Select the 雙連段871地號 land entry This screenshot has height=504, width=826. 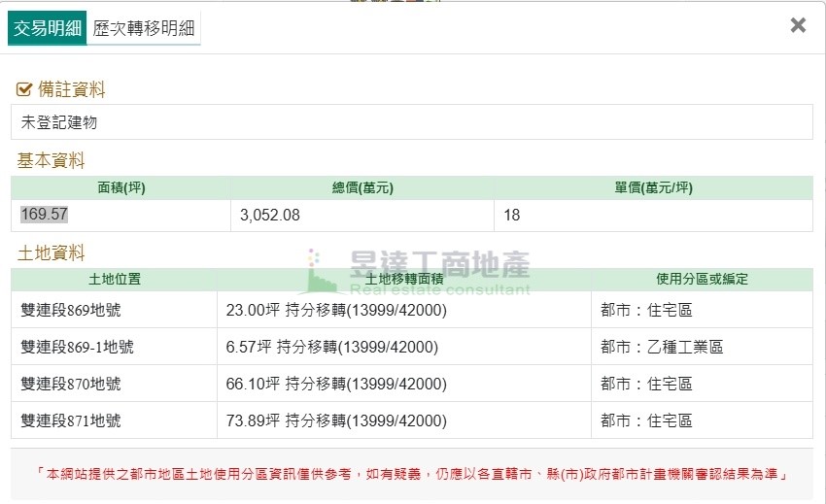[71, 420]
